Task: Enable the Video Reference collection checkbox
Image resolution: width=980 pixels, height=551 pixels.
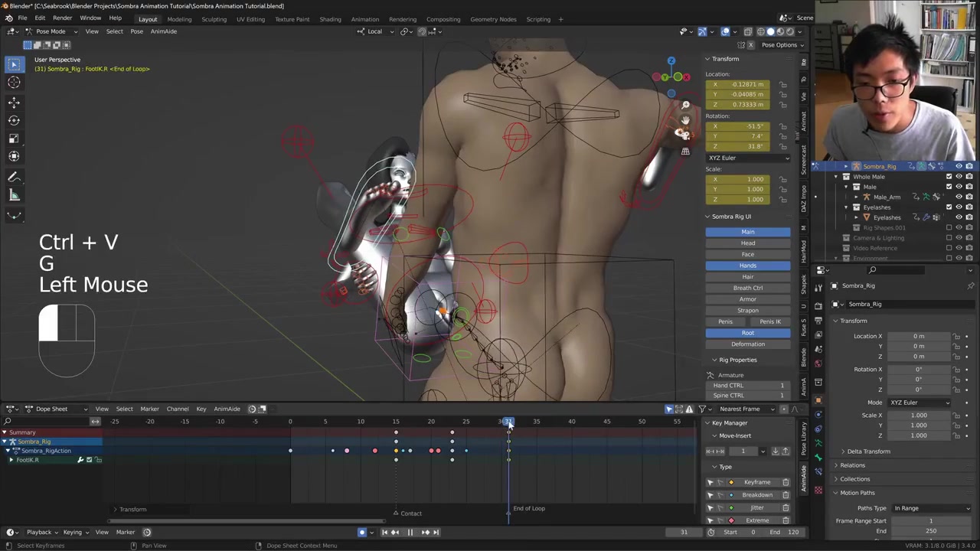Action: 949,248
